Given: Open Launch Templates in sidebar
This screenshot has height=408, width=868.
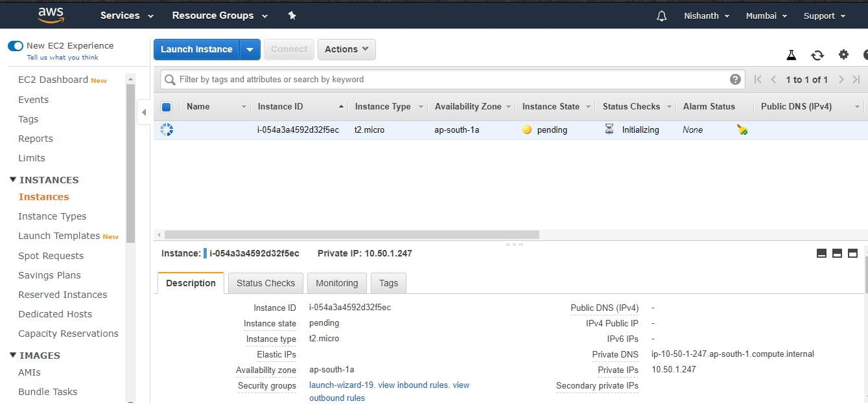Looking at the screenshot, I should coord(59,236).
